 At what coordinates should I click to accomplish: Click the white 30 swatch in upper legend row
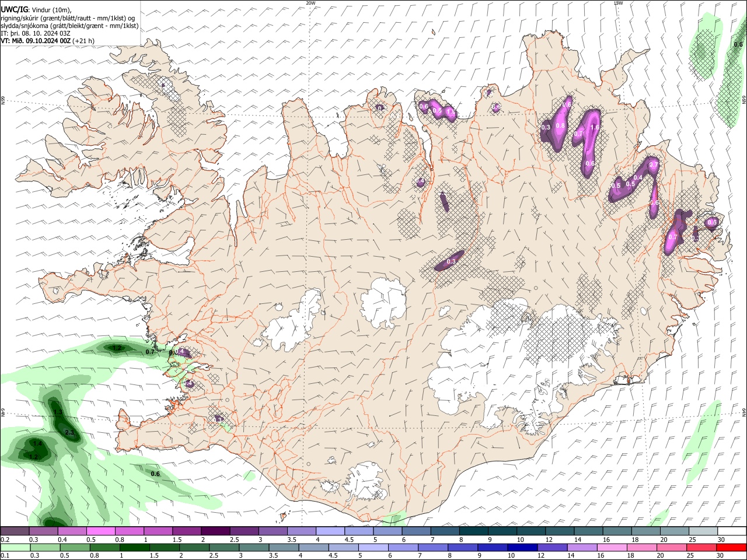732,531
